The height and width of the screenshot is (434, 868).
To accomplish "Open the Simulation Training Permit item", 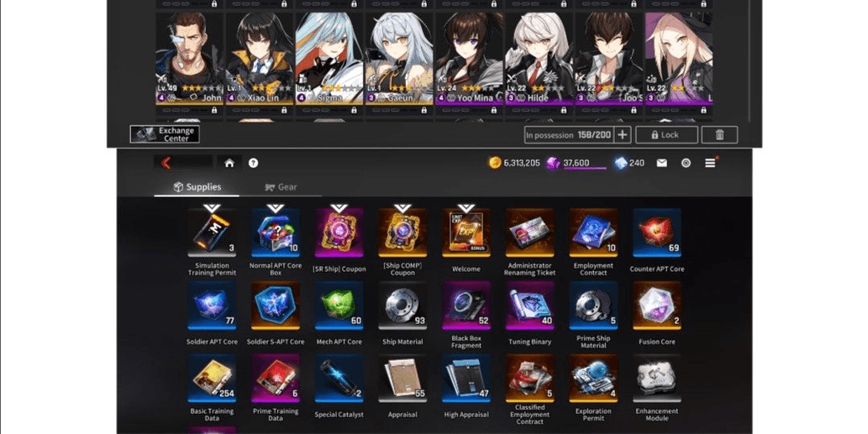I will tap(212, 233).
